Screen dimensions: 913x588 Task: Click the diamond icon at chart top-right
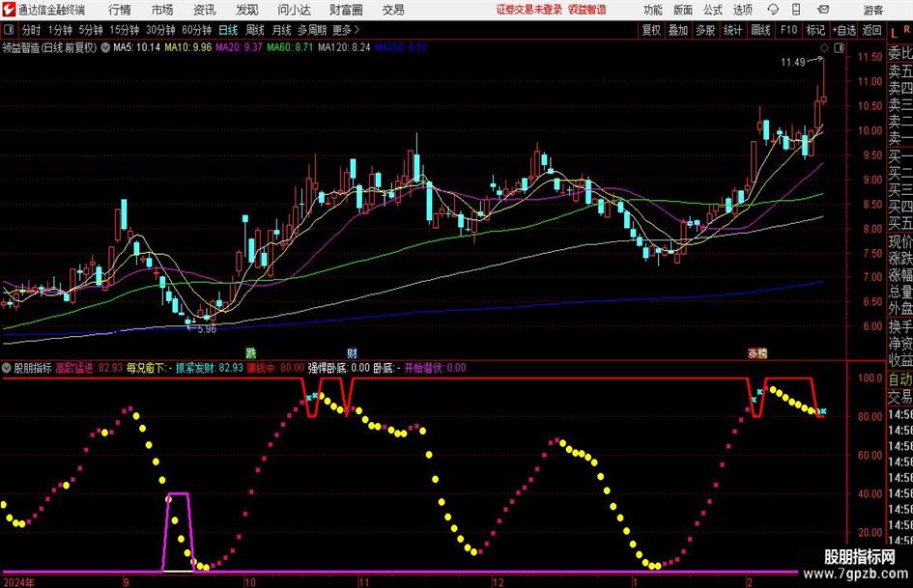tap(824, 48)
